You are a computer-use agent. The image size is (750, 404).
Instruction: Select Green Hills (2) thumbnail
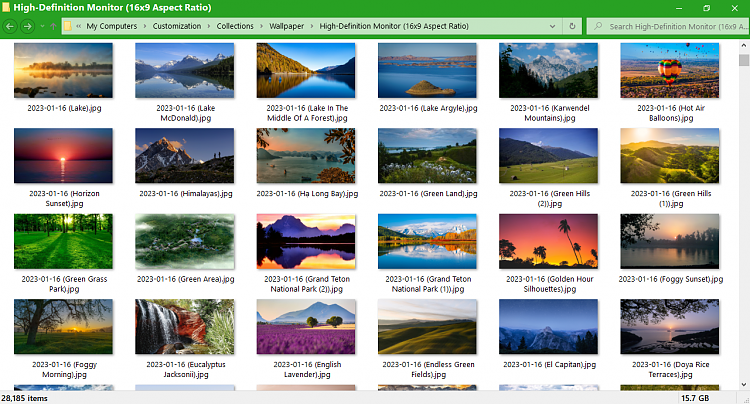point(548,155)
